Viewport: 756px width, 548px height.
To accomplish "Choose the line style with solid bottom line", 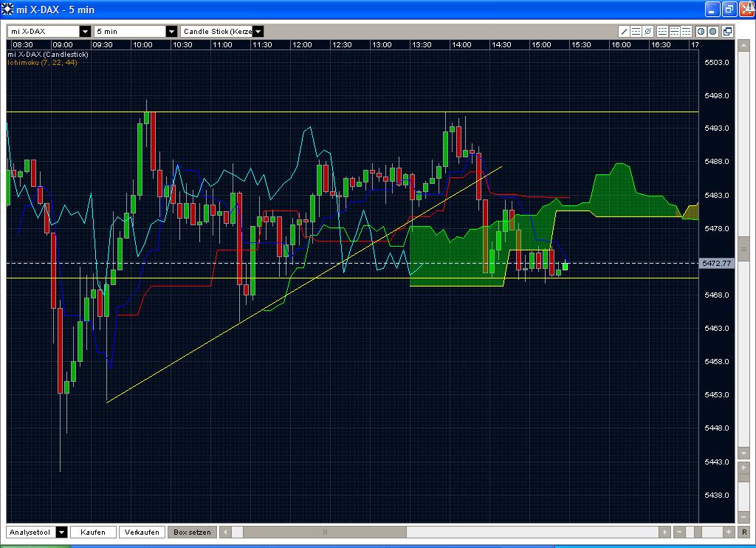I will point(662,31).
